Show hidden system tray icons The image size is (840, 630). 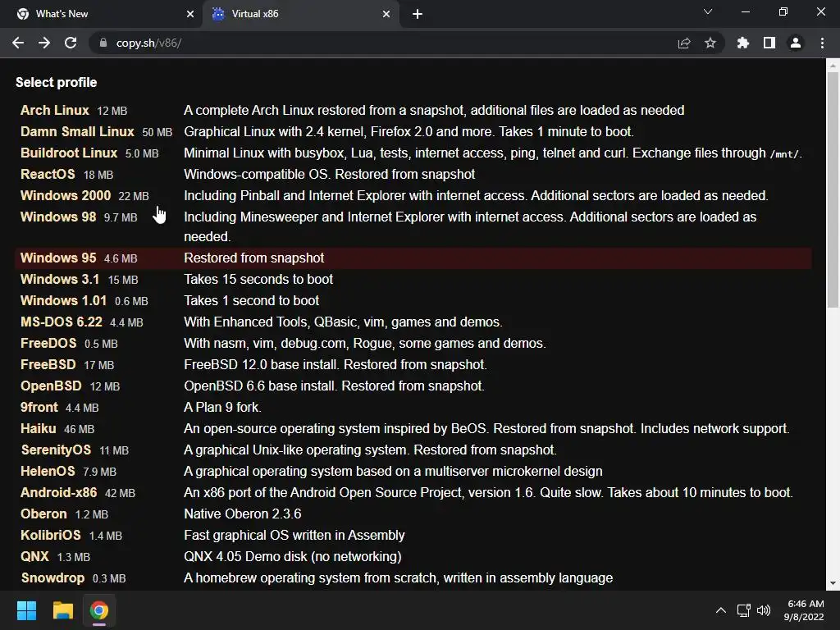click(x=721, y=610)
